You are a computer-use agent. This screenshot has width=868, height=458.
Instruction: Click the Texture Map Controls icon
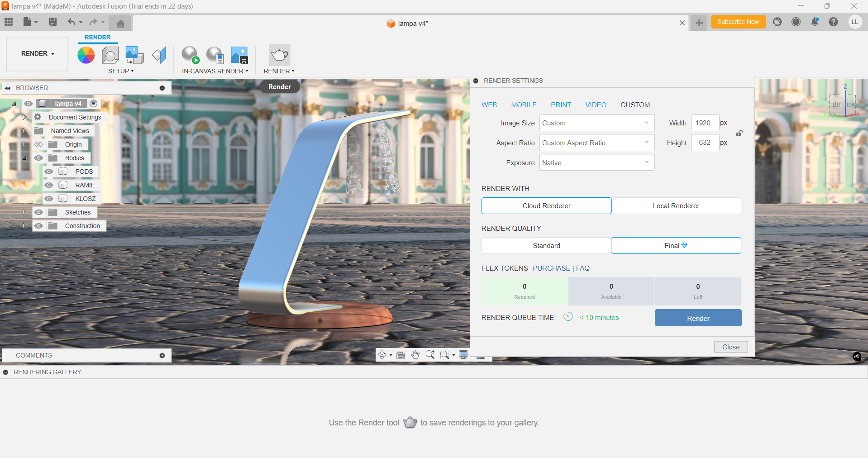click(159, 55)
